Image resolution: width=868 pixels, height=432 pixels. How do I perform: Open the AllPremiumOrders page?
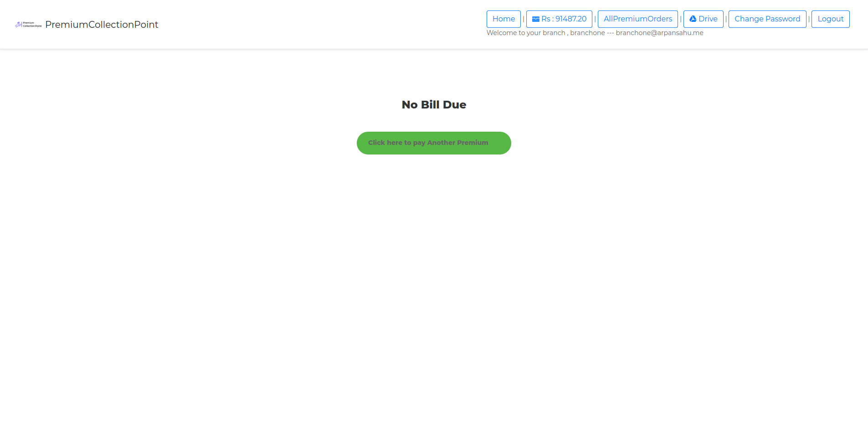pyautogui.click(x=637, y=19)
